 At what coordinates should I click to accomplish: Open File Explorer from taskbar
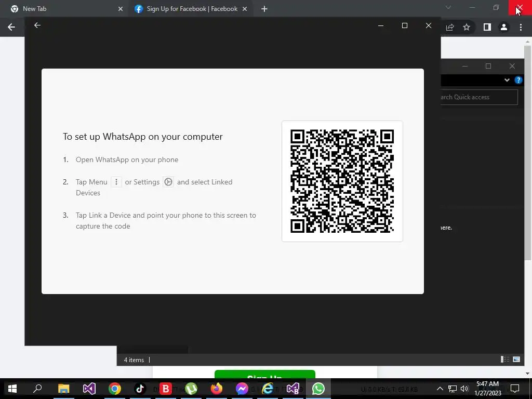63,389
